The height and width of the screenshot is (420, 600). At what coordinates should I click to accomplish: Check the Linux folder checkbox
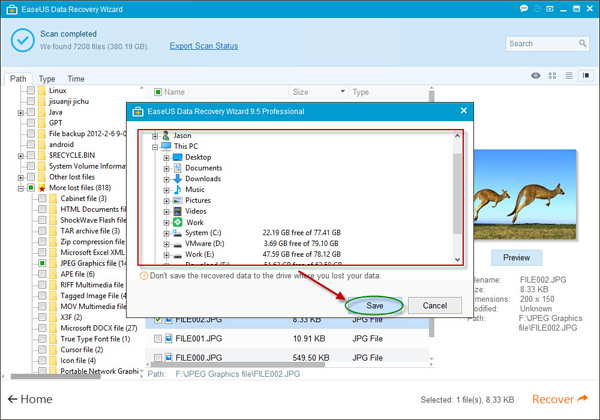tap(31, 91)
